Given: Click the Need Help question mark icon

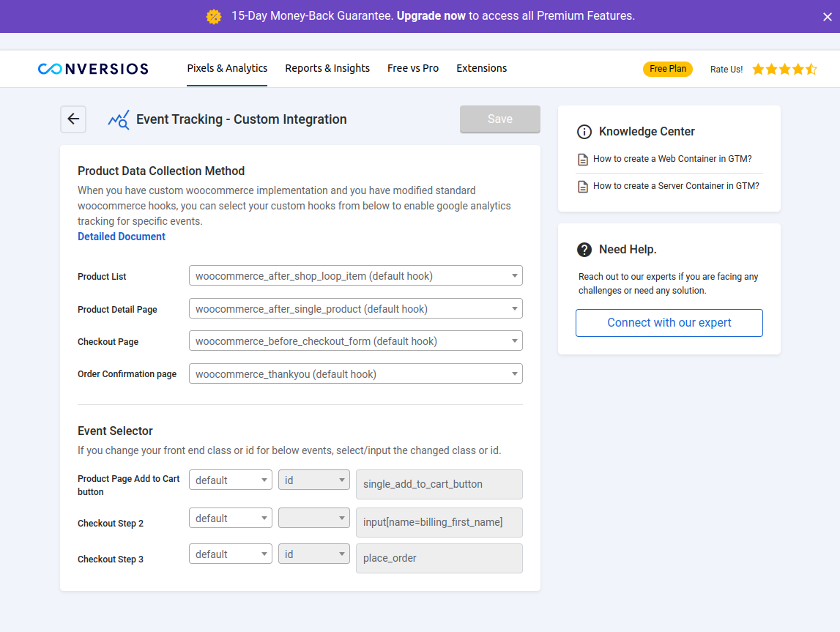Looking at the screenshot, I should [x=584, y=250].
